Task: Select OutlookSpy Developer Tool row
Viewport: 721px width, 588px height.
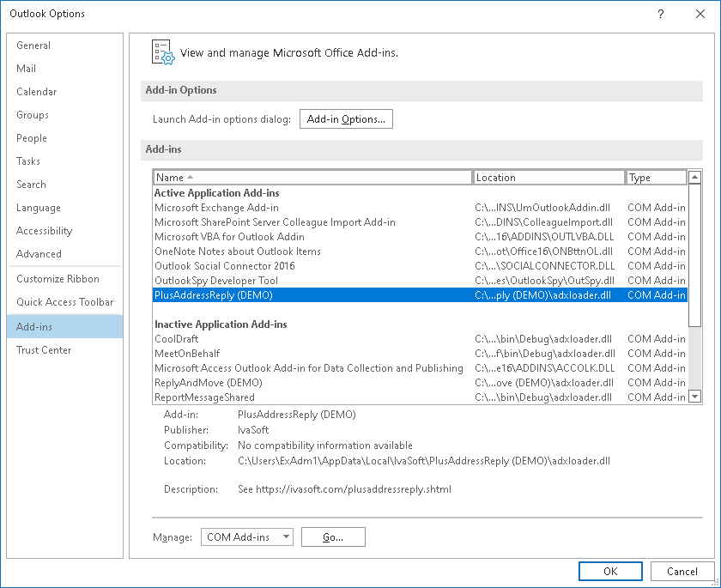Action: (x=420, y=281)
